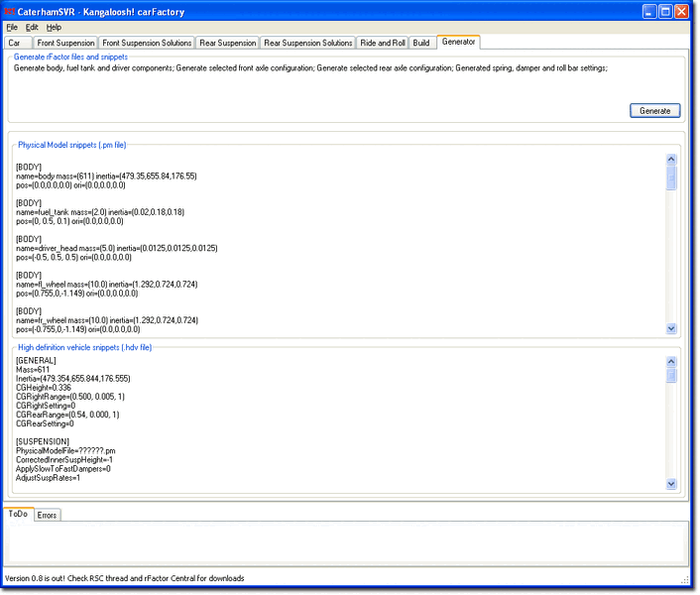
Task: Click the 'CorrectedInnerSuspHeight=-1' line
Action: [x=64, y=460]
